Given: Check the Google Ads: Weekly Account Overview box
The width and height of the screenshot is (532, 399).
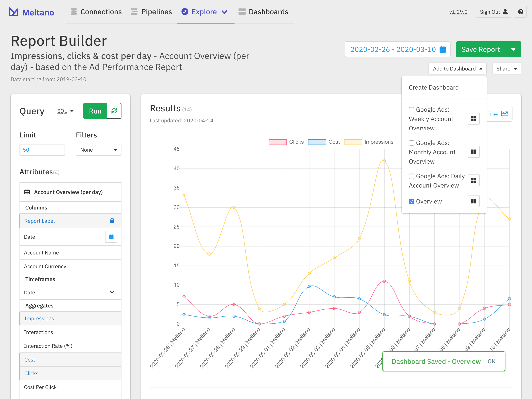Looking at the screenshot, I should tap(411, 110).
